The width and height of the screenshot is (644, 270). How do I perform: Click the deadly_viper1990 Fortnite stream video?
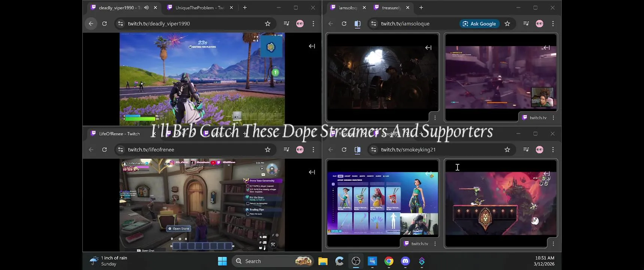(202, 79)
